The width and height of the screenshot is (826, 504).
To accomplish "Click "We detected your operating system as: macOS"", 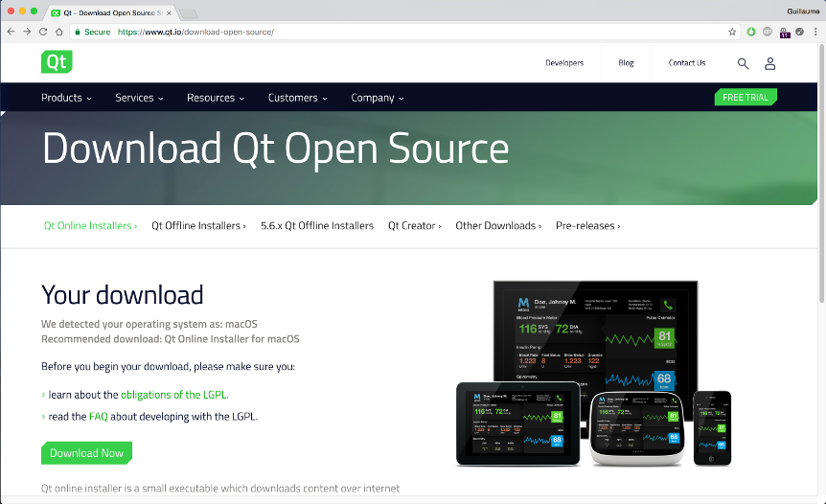I will [149, 324].
